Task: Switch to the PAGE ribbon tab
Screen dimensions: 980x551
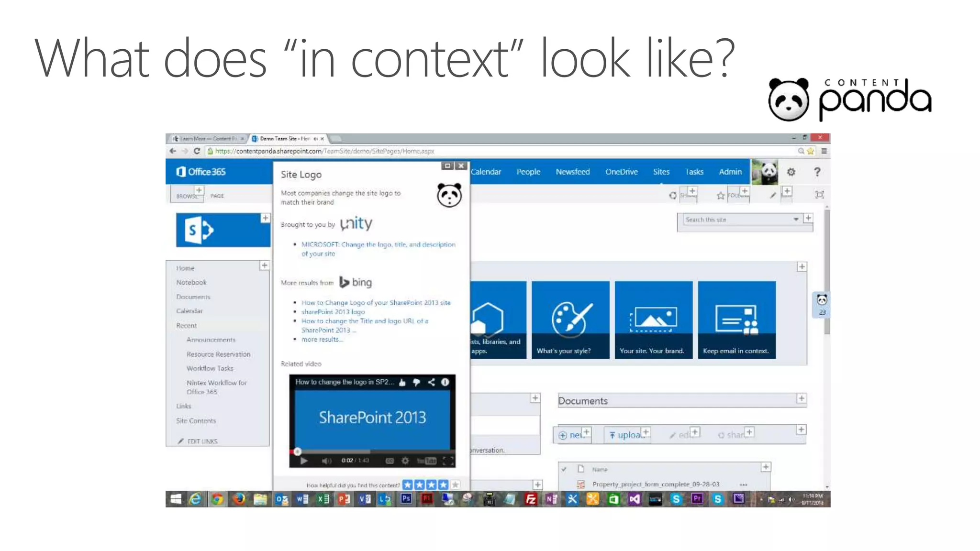Action: click(217, 196)
